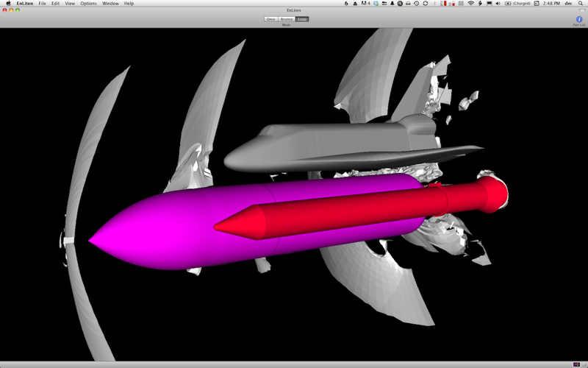Open the Apple menu
This screenshot has height=368, width=588.
(8, 4)
